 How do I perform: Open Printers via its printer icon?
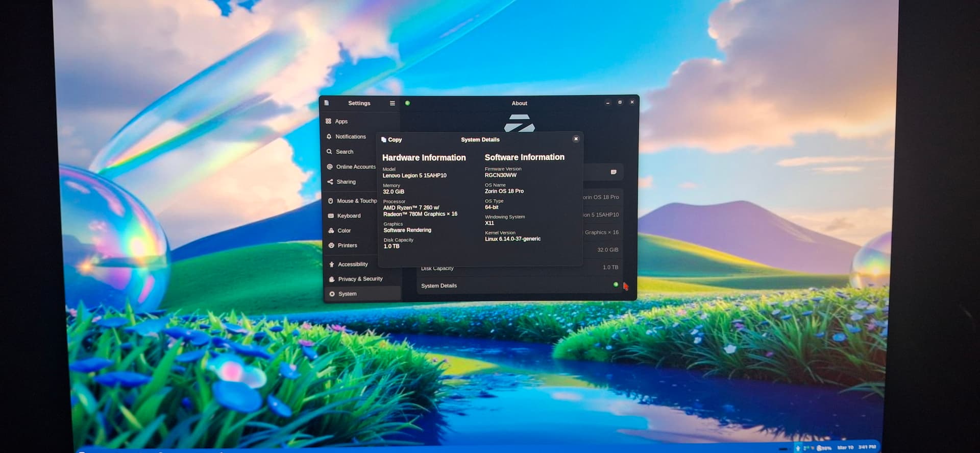[x=331, y=245]
